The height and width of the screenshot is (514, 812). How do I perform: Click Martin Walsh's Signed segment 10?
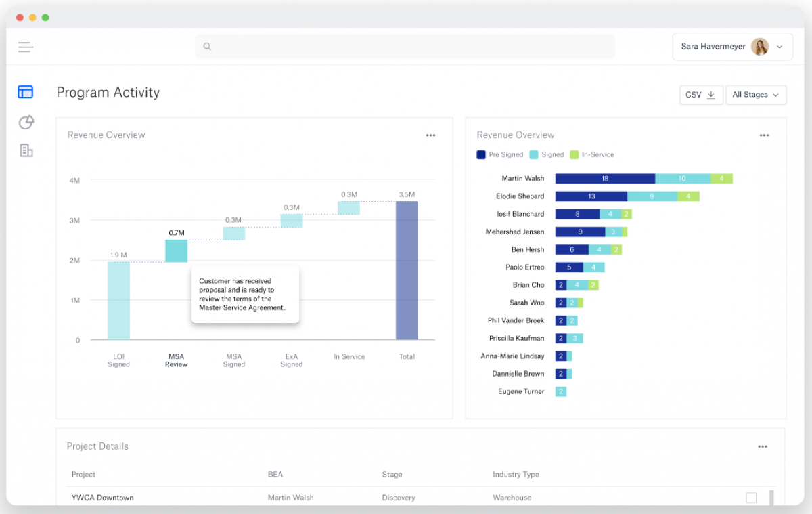pyautogui.click(x=683, y=179)
